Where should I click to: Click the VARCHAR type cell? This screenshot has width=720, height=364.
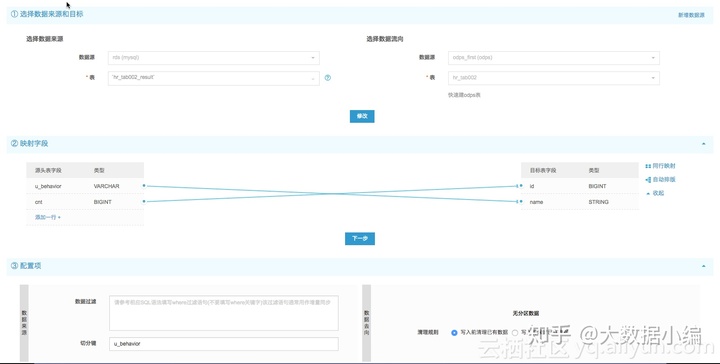(107, 186)
